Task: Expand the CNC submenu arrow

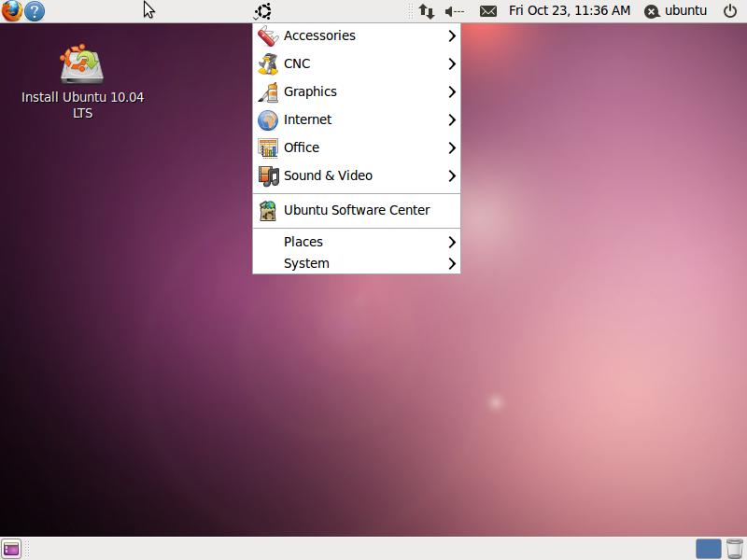Action: click(452, 63)
